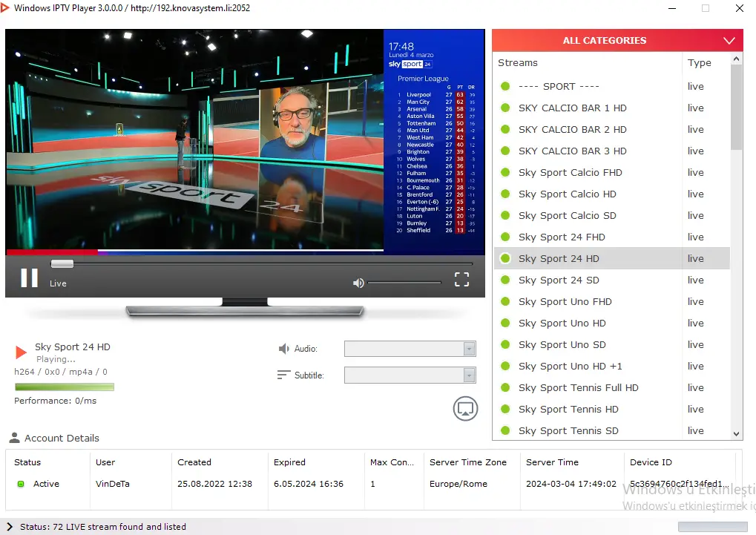Mute the player volume speaker icon
This screenshot has width=756, height=535.
pyautogui.click(x=358, y=283)
